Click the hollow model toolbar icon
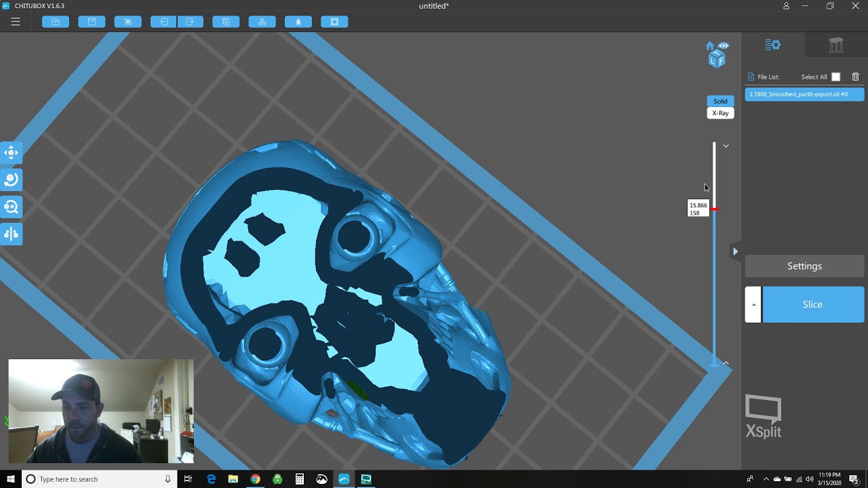Viewport: 868px width, 488px height. 298,22
